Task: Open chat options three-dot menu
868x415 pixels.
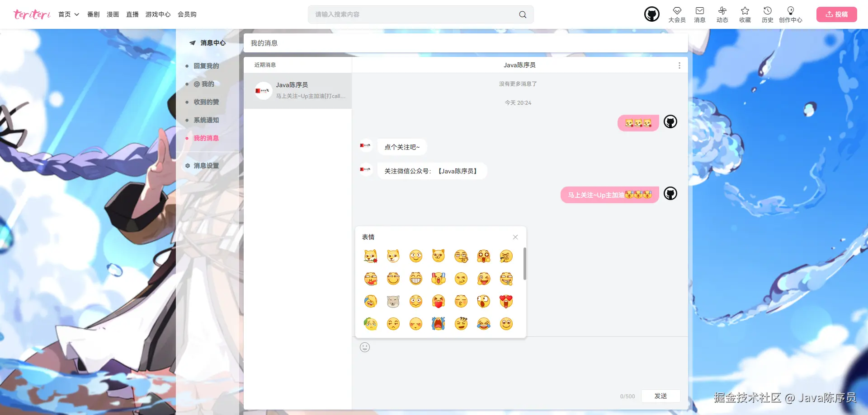Action: pos(679,65)
